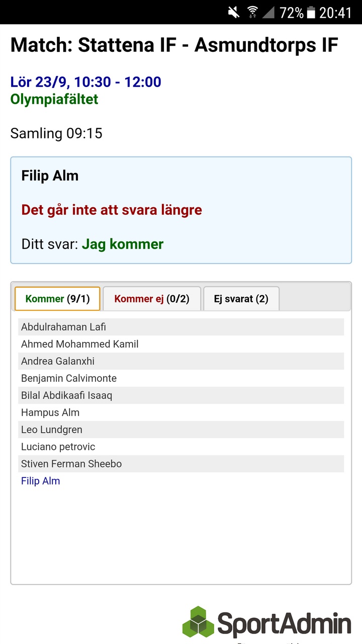Image resolution: width=362 pixels, height=644 pixels.
Task: Choose Stiven Ferman Sheebo row
Action: (x=71, y=464)
